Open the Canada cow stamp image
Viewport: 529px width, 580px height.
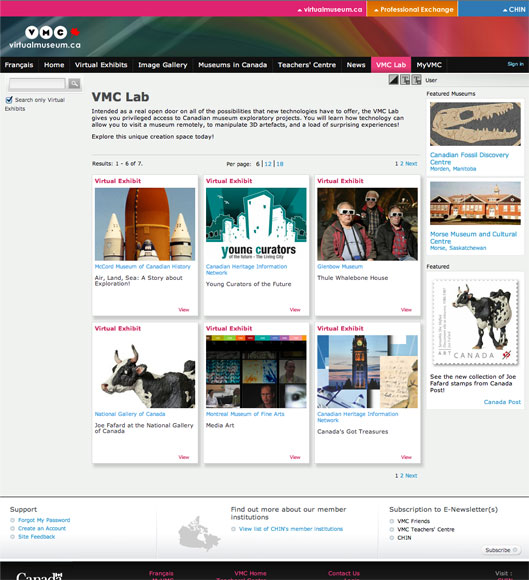(x=475, y=322)
